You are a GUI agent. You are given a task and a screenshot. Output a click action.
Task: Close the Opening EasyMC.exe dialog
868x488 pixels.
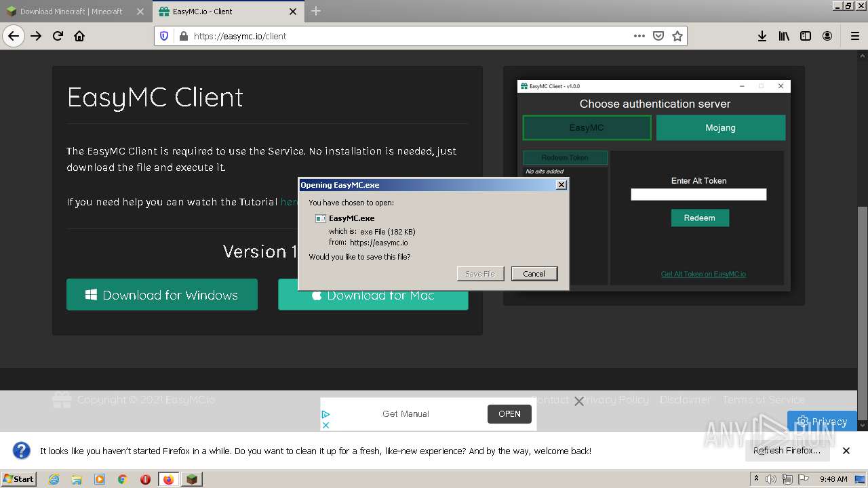tap(561, 185)
